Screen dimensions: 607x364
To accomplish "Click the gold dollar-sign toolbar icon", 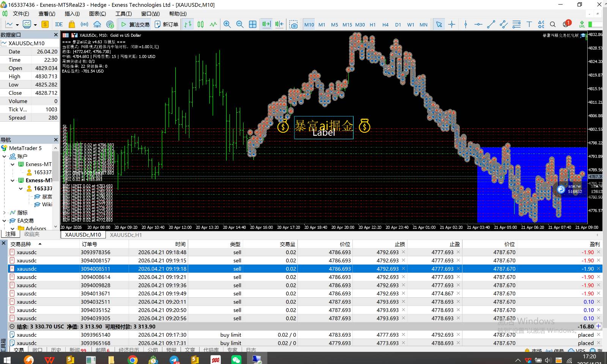I will pyautogui.click(x=45, y=24).
